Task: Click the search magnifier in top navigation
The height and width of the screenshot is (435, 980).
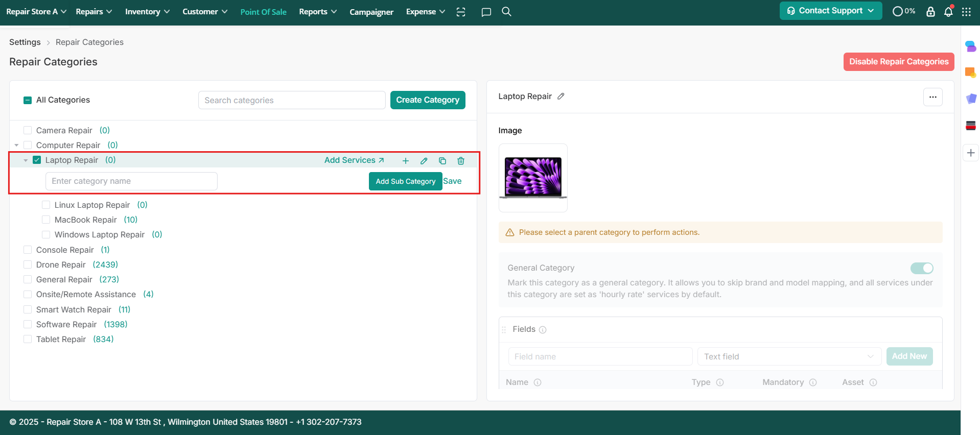Action: pyautogui.click(x=506, y=12)
